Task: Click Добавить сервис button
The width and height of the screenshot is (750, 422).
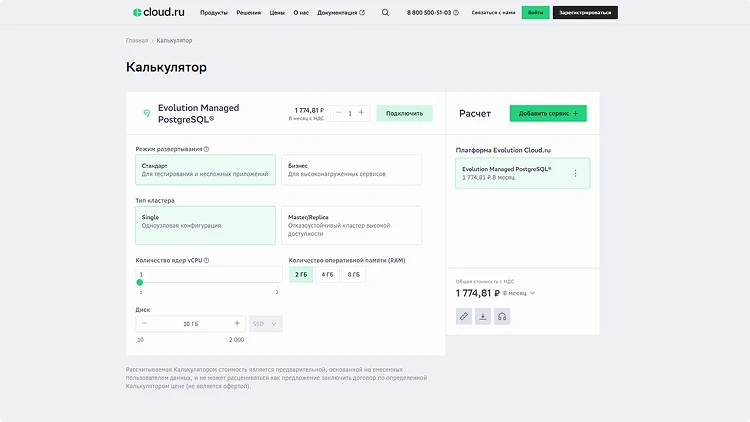Action: (x=548, y=113)
